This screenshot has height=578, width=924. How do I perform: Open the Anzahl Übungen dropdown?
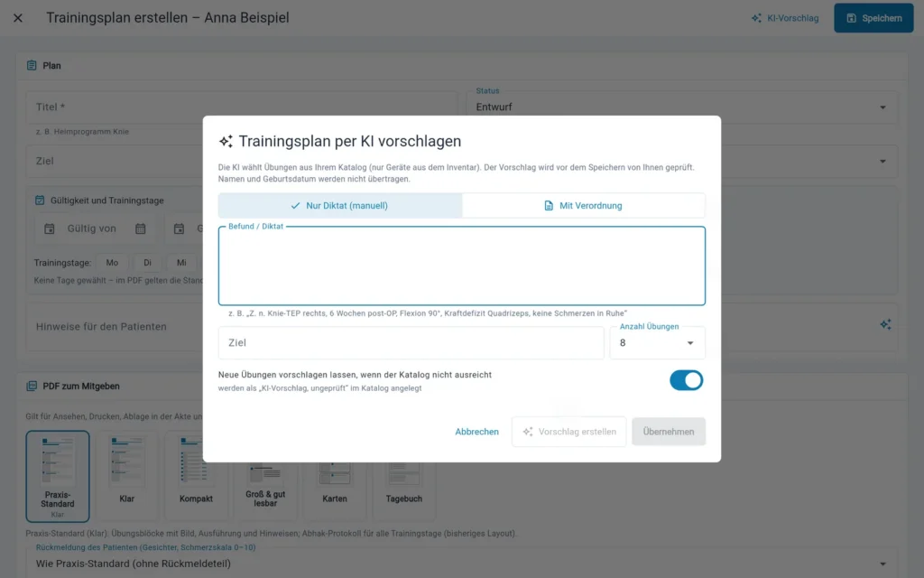click(657, 342)
